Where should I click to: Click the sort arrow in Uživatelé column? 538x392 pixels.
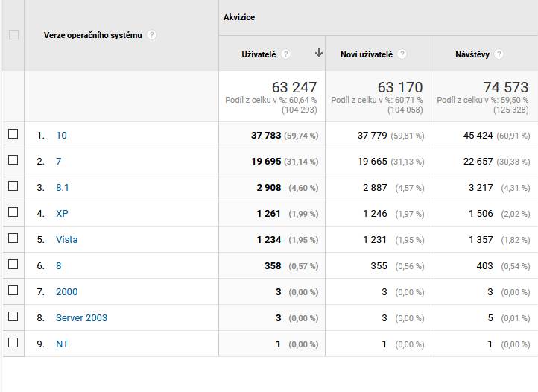pos(319,53)
